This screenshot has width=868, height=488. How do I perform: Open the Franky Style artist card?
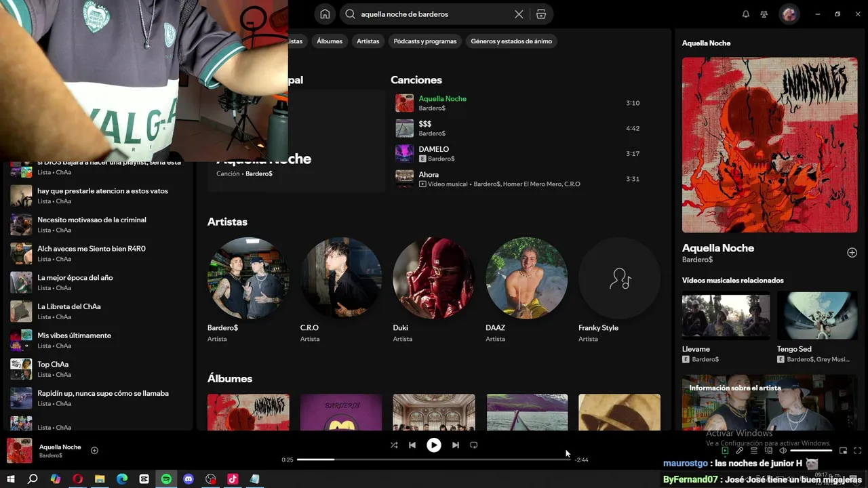(619, 290)
